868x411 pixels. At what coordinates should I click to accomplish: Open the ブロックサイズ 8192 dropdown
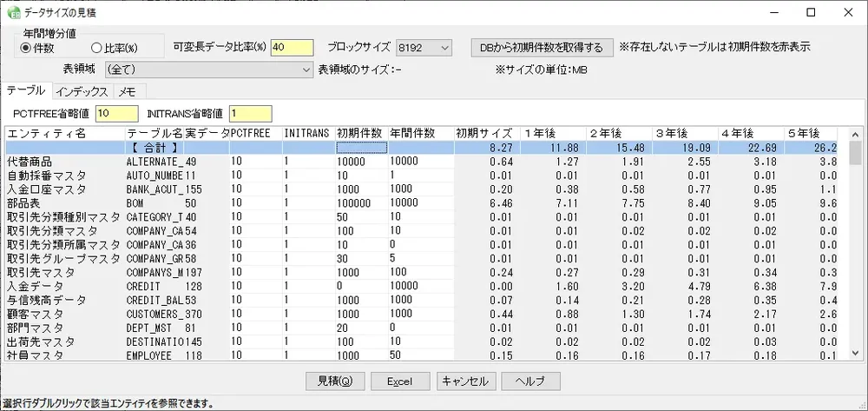point(424,48)
